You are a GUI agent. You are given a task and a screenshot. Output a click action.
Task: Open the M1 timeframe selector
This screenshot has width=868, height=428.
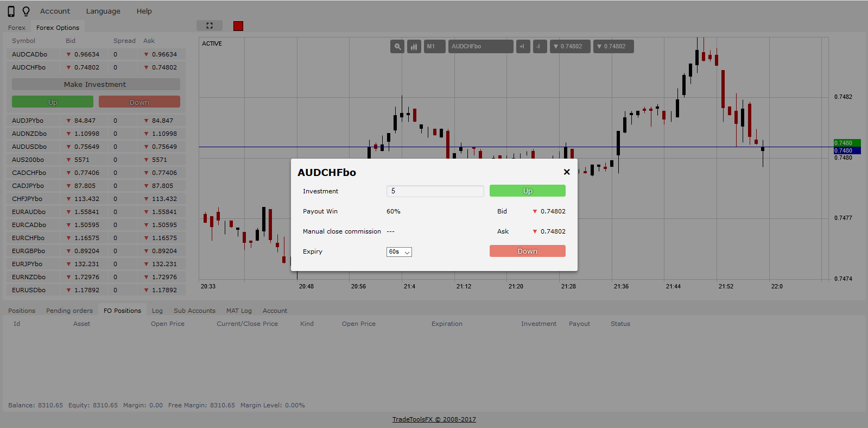click(x=434, y=47)
